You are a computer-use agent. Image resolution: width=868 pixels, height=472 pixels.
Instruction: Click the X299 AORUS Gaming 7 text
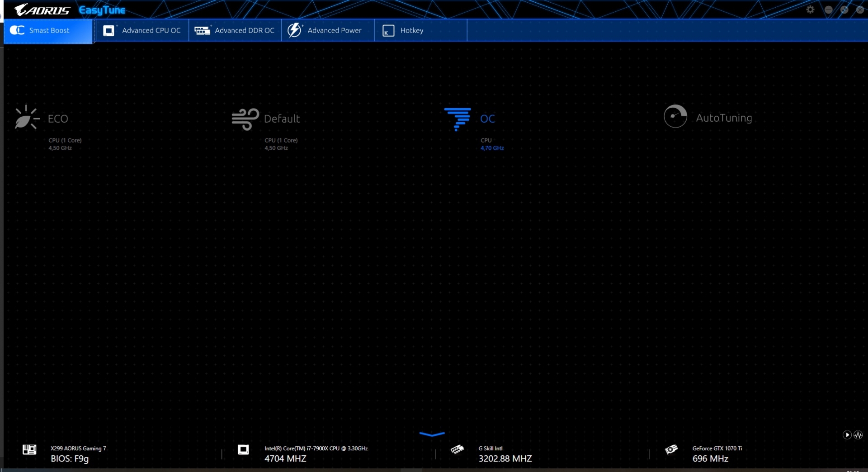click(x=78, y=448)
